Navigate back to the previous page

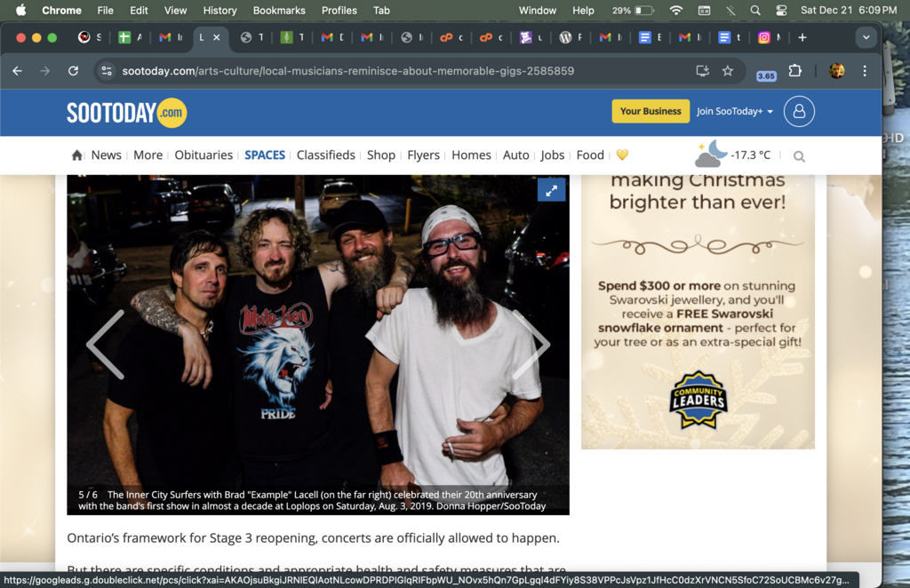[18, 71]
